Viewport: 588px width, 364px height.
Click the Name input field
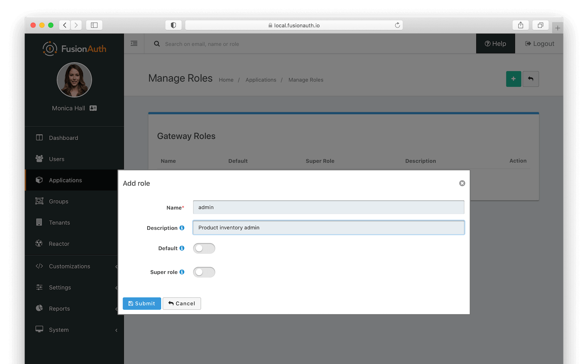[329, 207]
